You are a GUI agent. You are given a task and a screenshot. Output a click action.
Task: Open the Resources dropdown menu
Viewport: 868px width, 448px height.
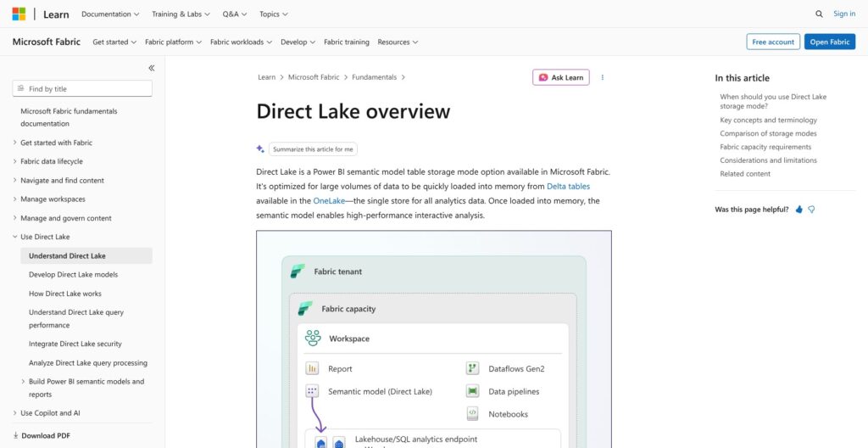(398, 42)
